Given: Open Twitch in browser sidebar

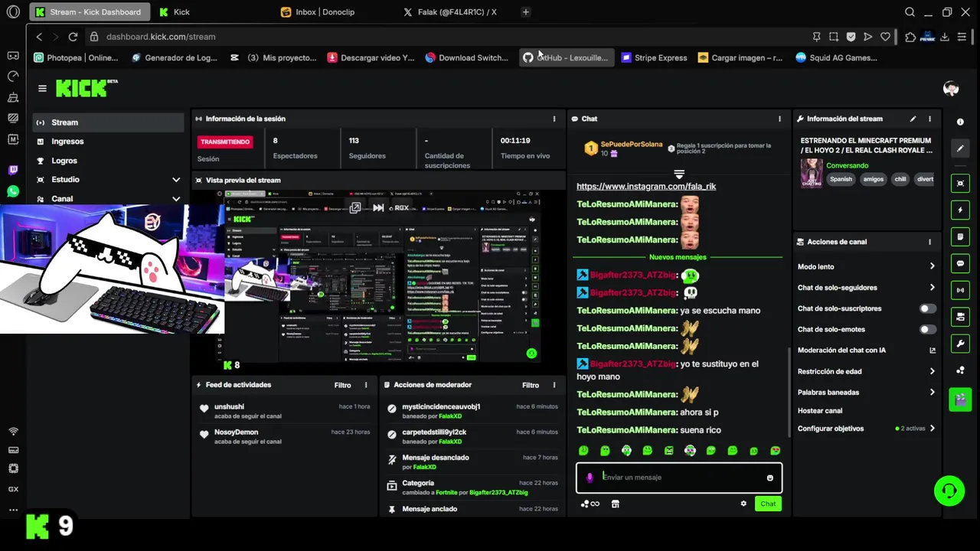Looking at the screenshot, I should point(13,170).
